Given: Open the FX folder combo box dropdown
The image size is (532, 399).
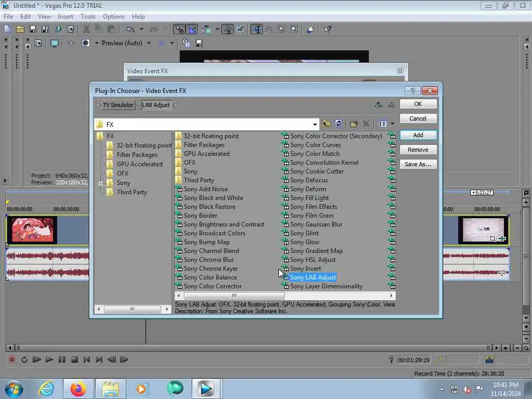Looking at the screenshot, I should click(x=315, y=125).
